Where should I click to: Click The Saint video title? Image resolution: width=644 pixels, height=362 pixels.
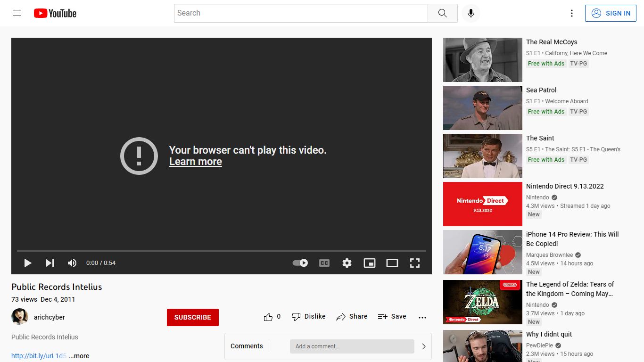(x=540, y=138)
